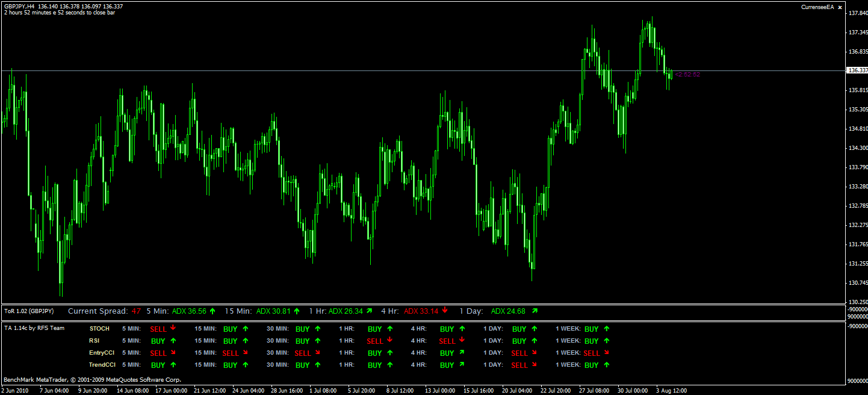Click the green arrow for RSI 5 MIN BUY
The height and width of the screenshot is (395, 868).
coord(173,341)
